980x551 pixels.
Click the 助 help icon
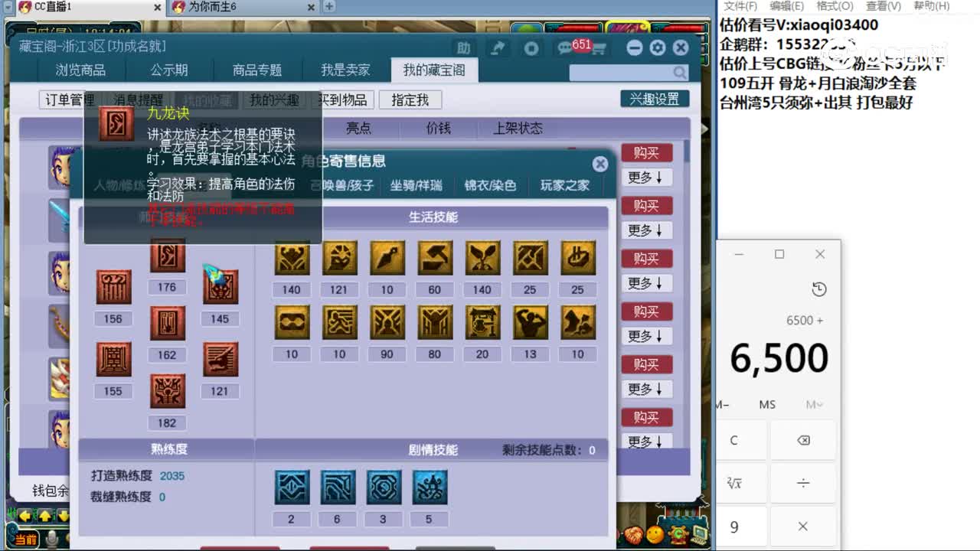462,47
